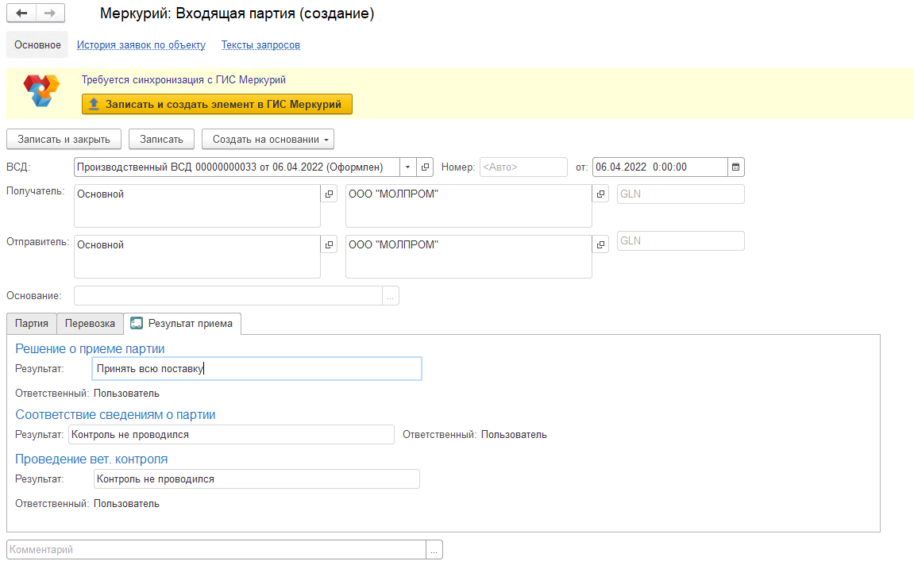
Task: Expand the ВСД dropdown list
Action: pyautogui.click(x=408, y=167)
